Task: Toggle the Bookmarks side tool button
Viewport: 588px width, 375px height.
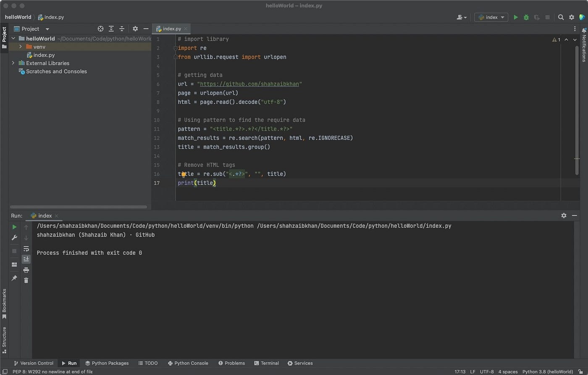Action: [4, 304]
